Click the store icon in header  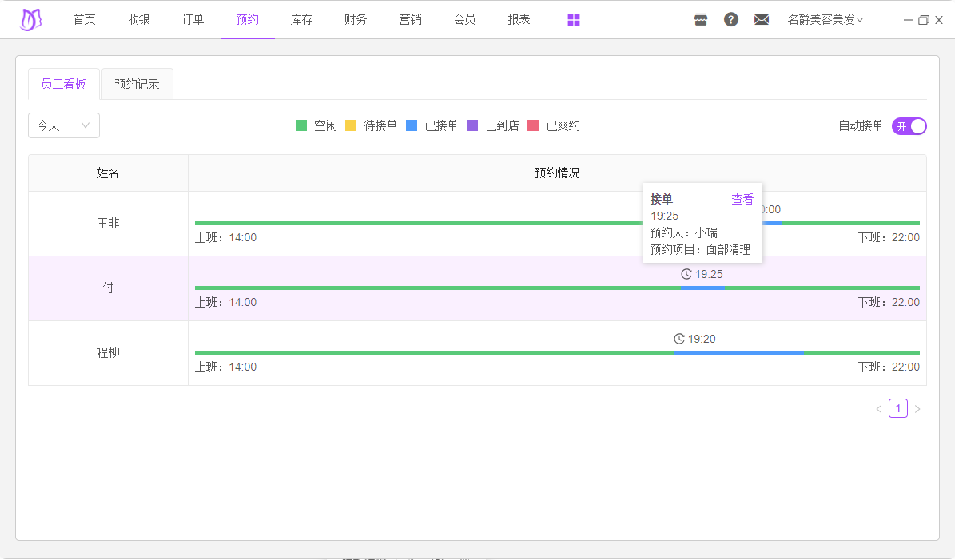701,20
